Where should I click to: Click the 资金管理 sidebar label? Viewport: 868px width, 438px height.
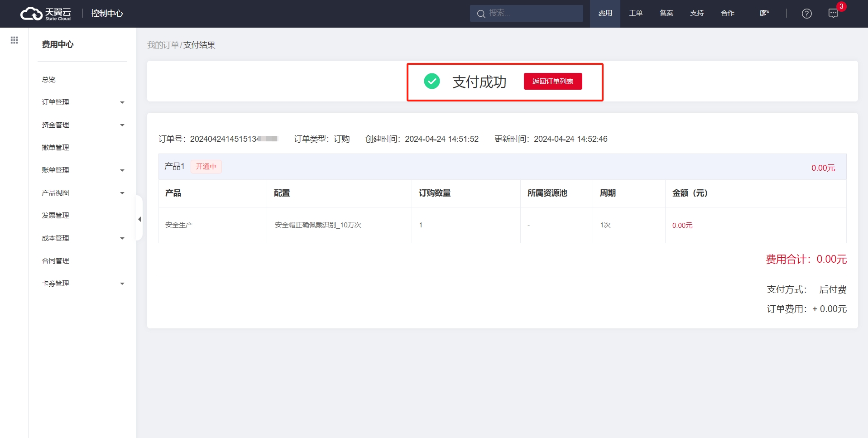pos(56,125)
